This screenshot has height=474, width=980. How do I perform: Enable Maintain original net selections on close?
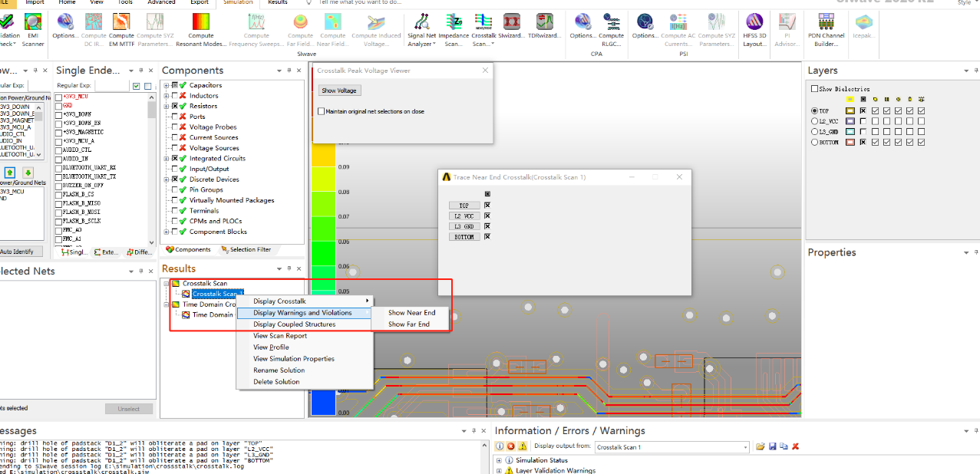pyautogui.click(x=321, y=111)
